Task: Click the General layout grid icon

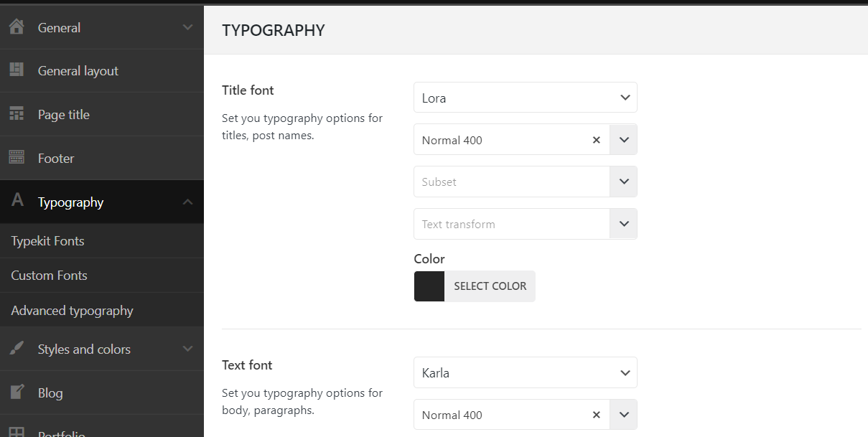Action: click(17, 70)
